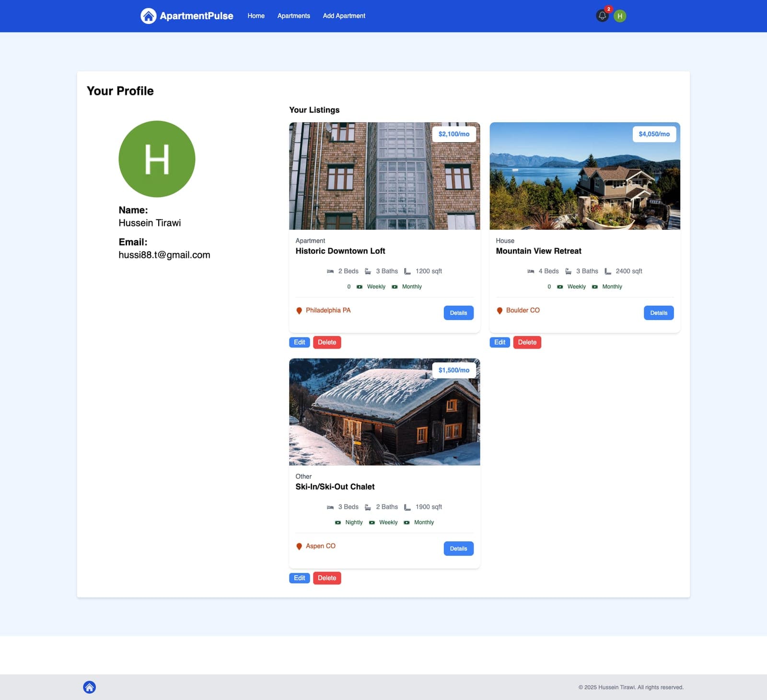767x700 pixels.
Task: Click the location pin next to Philadelphia PA
Action: (299, 311)
